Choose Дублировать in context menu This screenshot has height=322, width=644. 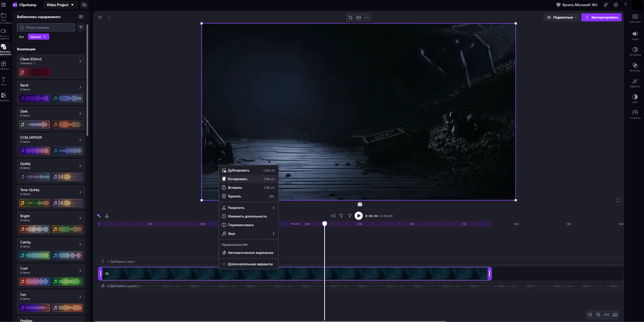pyautogui.click(x=248, y=170)
